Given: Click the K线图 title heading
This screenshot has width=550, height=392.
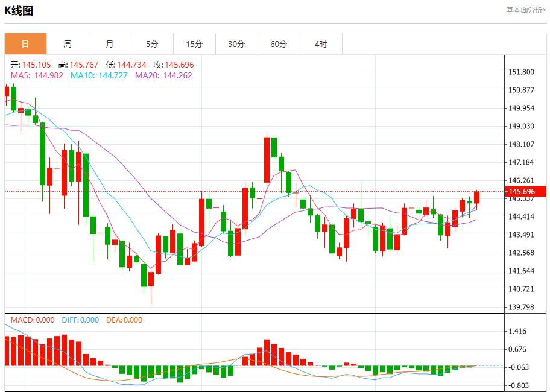Looking at the screenshot, I should click(x=19, y=11).
